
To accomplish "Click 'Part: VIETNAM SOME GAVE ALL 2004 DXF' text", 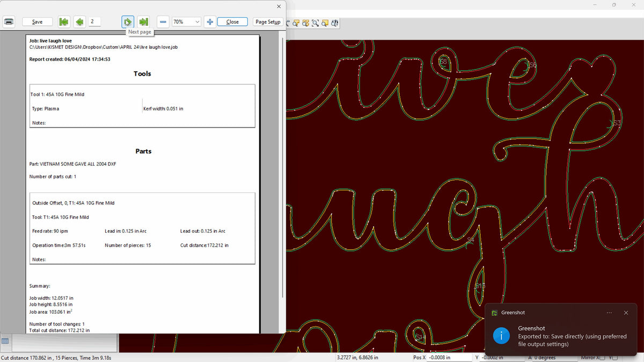I will point(73,164).
